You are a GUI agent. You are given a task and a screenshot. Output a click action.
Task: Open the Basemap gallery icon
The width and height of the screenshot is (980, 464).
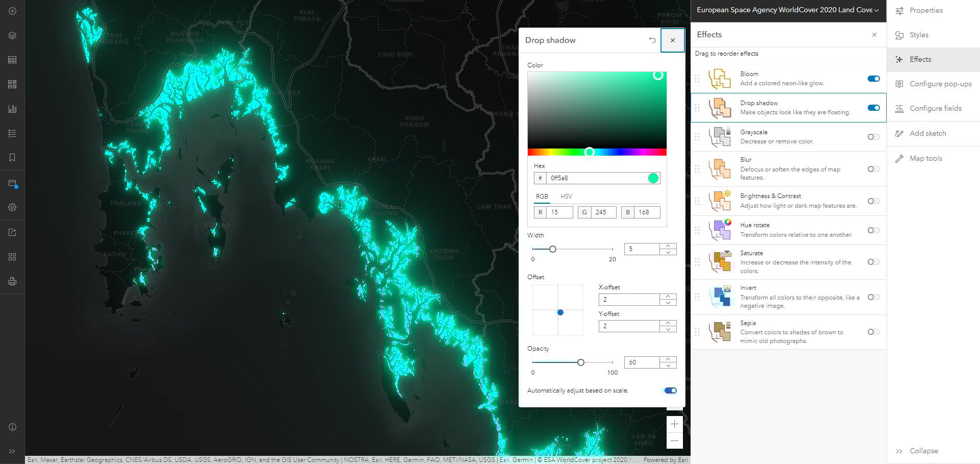click(12, 84)
